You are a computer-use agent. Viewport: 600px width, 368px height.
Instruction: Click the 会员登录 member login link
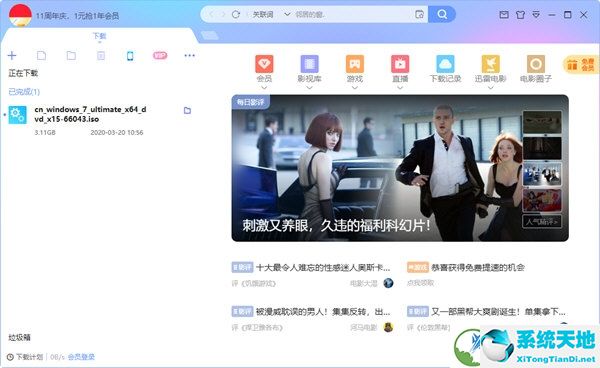(81, 357)
